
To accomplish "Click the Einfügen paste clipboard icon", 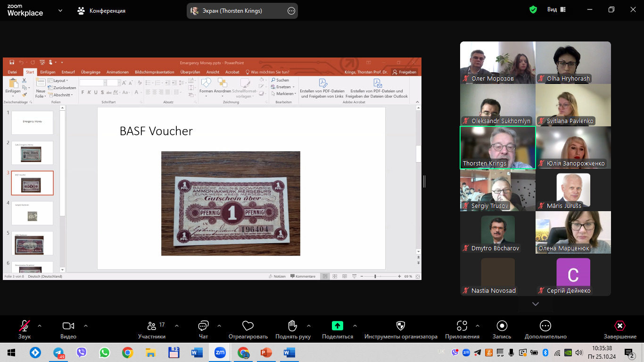I will click(x=13, y=83).
